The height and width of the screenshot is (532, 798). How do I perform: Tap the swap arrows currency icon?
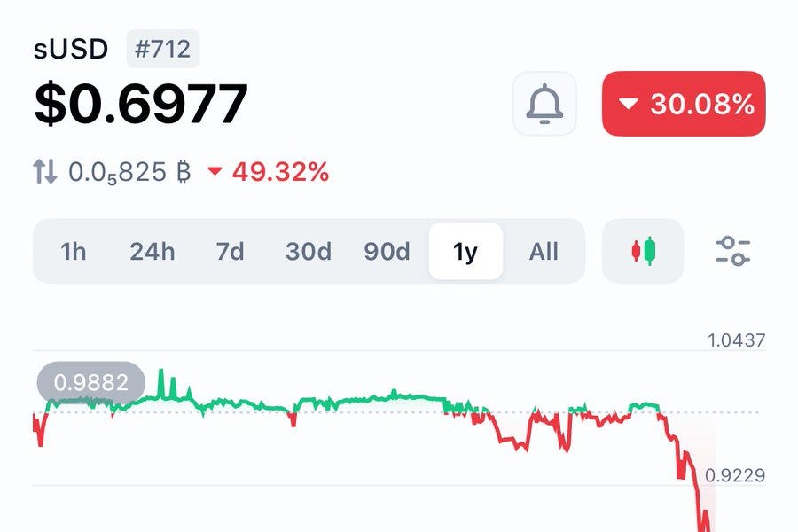point(45,171)
